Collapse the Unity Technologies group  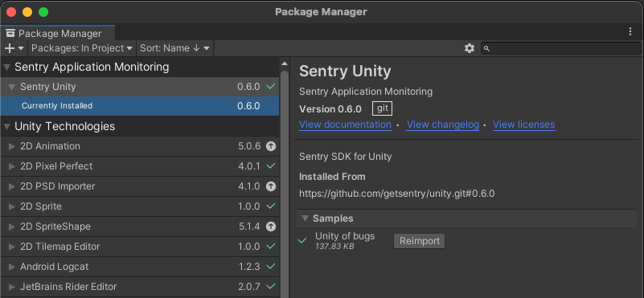tap(7, 127)
